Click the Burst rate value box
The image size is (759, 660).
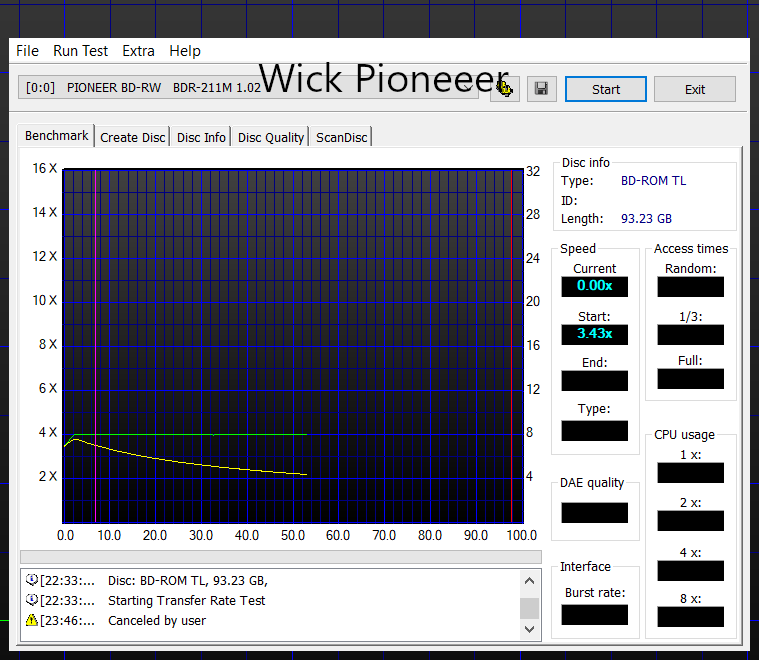594,614
